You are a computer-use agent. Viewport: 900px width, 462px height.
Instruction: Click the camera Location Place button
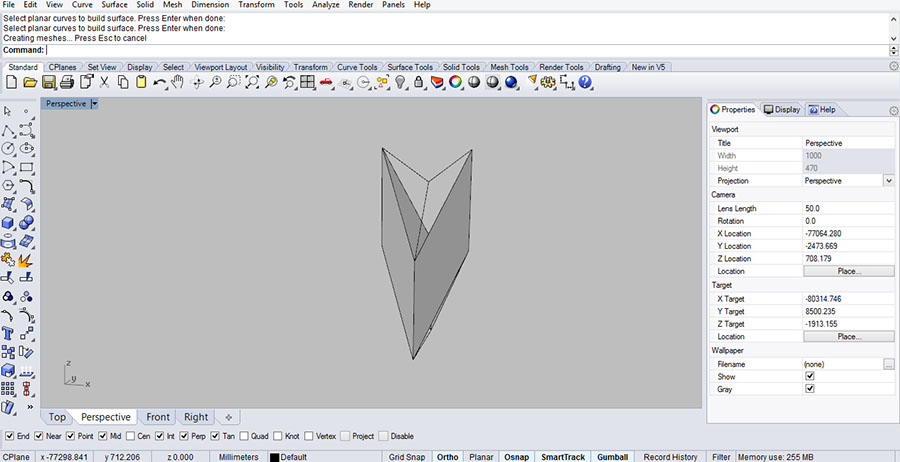pyautogui.click(x=849, y=271)
